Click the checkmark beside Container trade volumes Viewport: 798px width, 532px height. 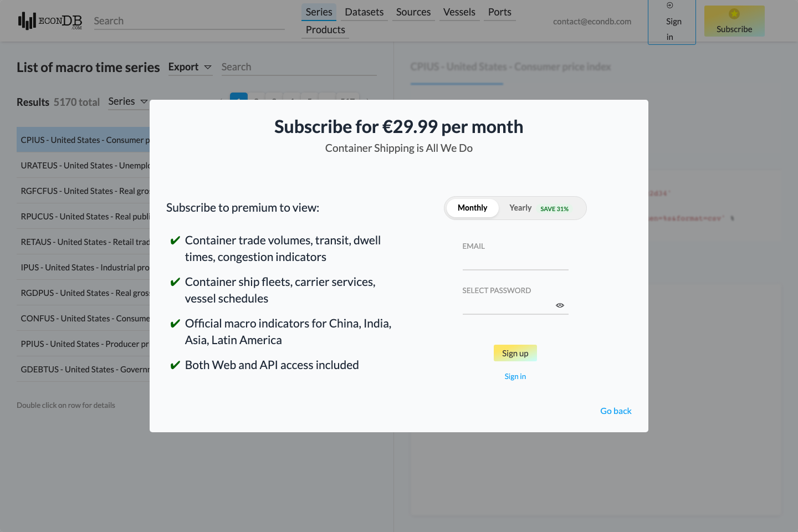point(175,241)
